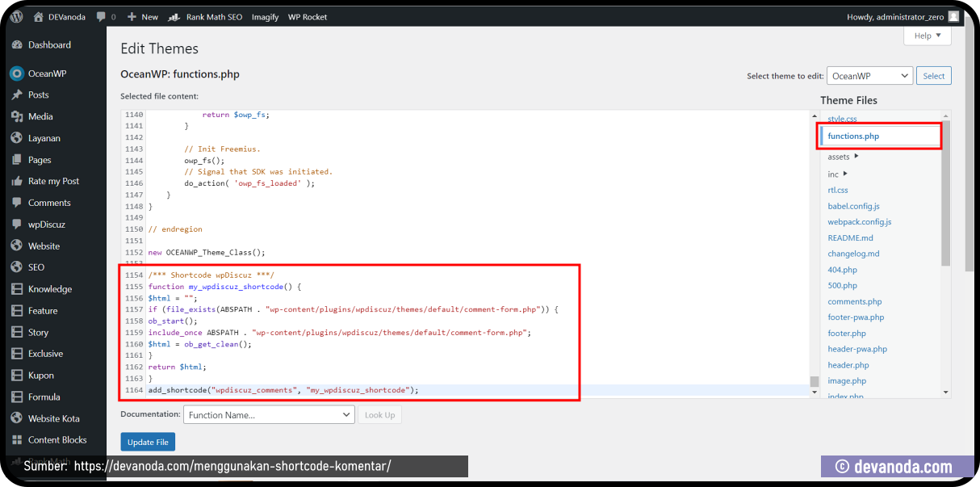Open the Function Name documentation dropdown
Image resolution: width=980 pixels, height=487 pixels.
pos(269,415)
